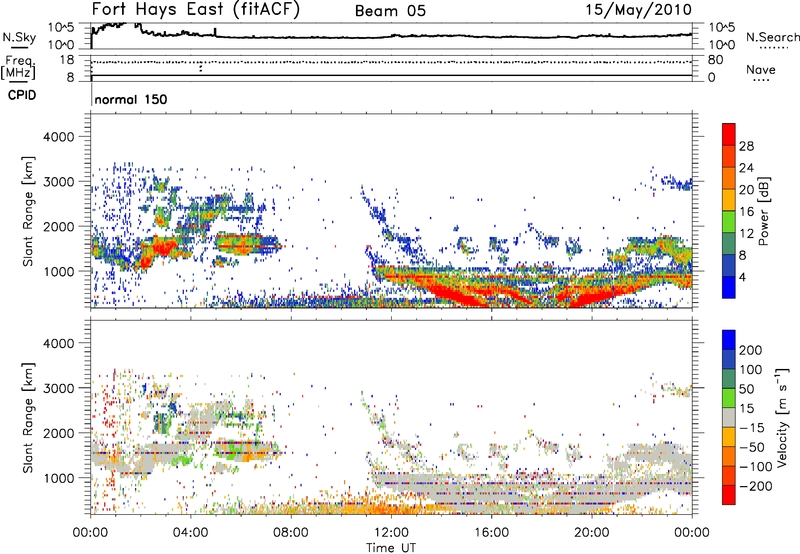This screenshot has width=800, height=554.
Task: Click the 3000 km label on the power panel
Action: pos(58,182)
